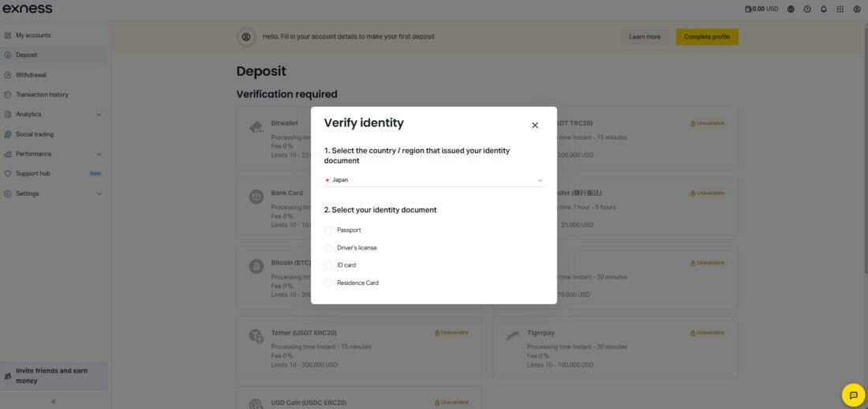This screenshot has height=409, width=868.
Task: Open the apps grid menu
Action: [x=840, y=9]
